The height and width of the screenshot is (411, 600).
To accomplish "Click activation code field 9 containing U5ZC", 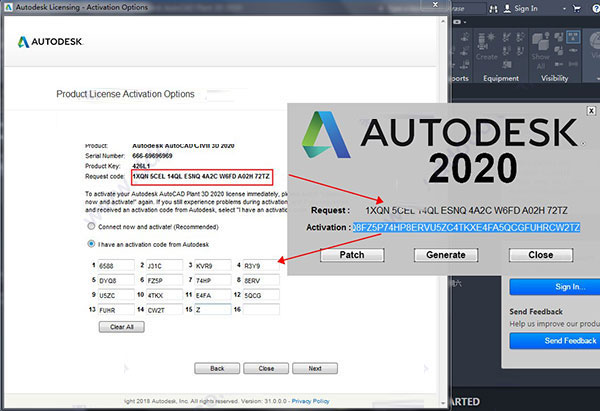I will pyautogui.click(x=116, y=295).
